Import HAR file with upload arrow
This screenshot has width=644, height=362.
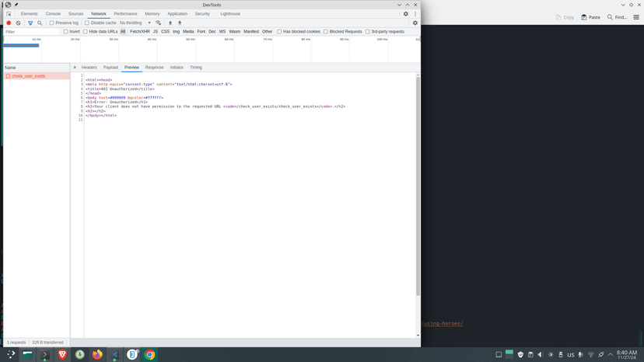pos(170,23)
